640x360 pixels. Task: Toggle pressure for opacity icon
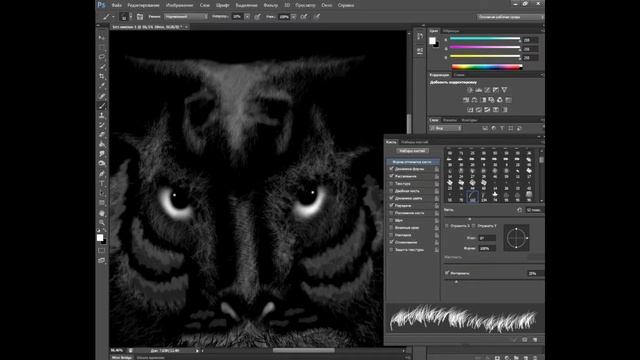tap(258, 17)
